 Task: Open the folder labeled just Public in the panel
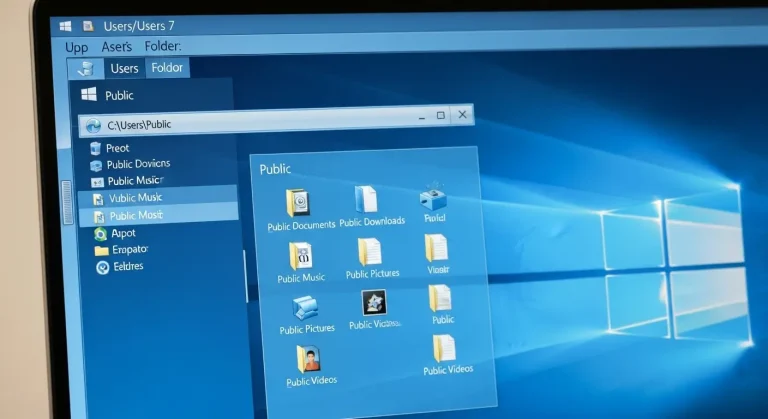440,298
